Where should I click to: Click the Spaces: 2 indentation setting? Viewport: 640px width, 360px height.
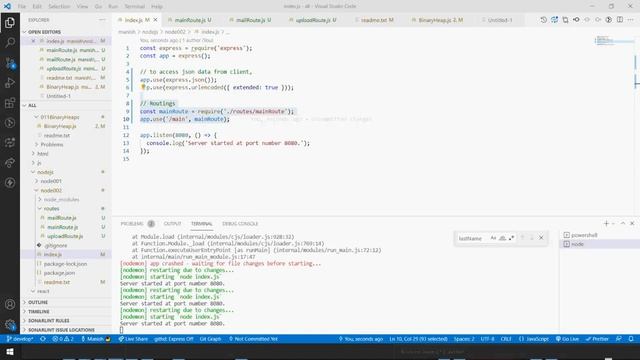(464, 339)
